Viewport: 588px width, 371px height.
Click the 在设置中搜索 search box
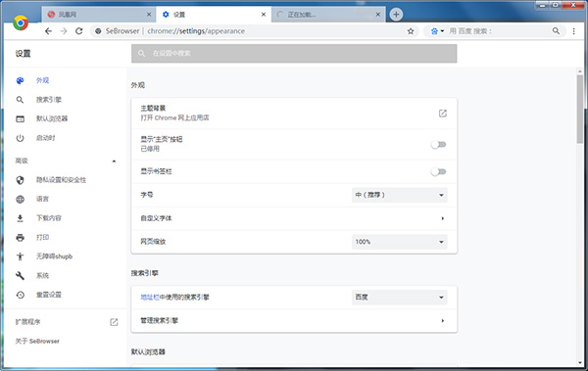point(294,53)
